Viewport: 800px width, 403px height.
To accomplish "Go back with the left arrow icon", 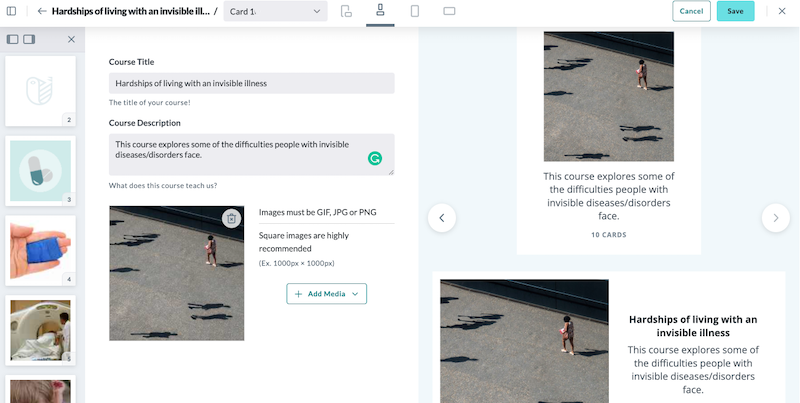I will click(42, 11).
